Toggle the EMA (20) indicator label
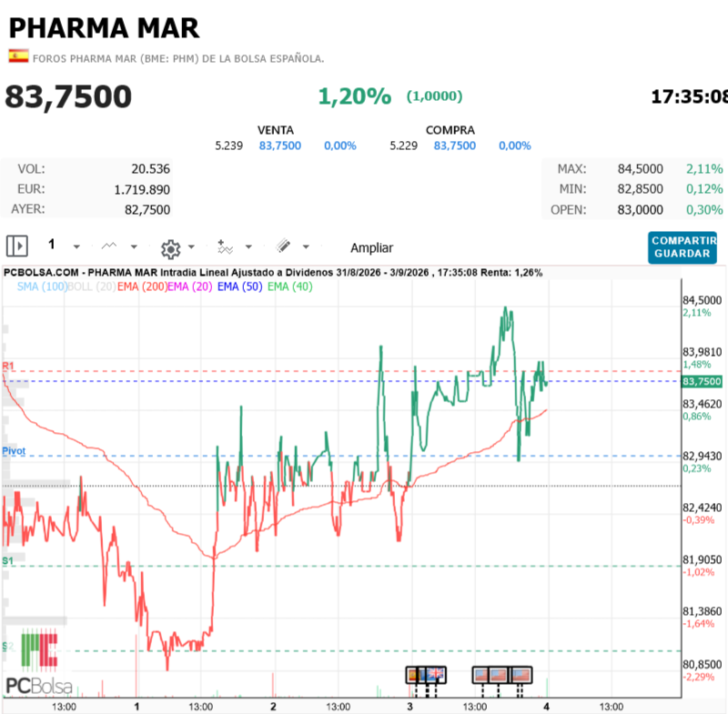This screenshot has width=728, height=714. [190, 287]
